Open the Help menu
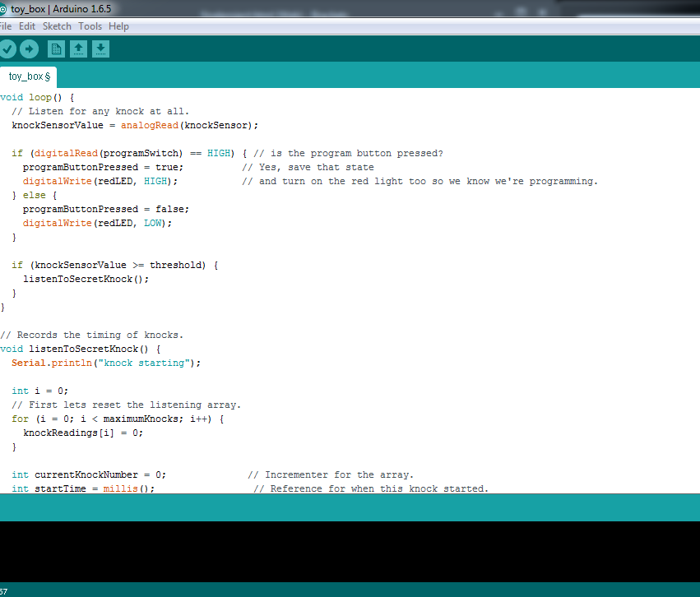 coord(118,26)
